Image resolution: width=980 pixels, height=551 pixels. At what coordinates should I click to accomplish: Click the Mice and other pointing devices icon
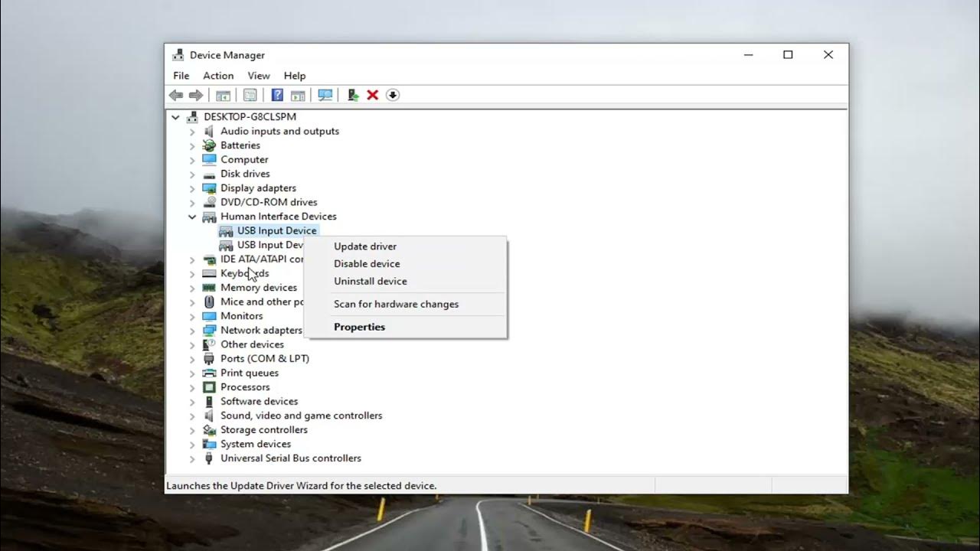(x=209, y=302)
